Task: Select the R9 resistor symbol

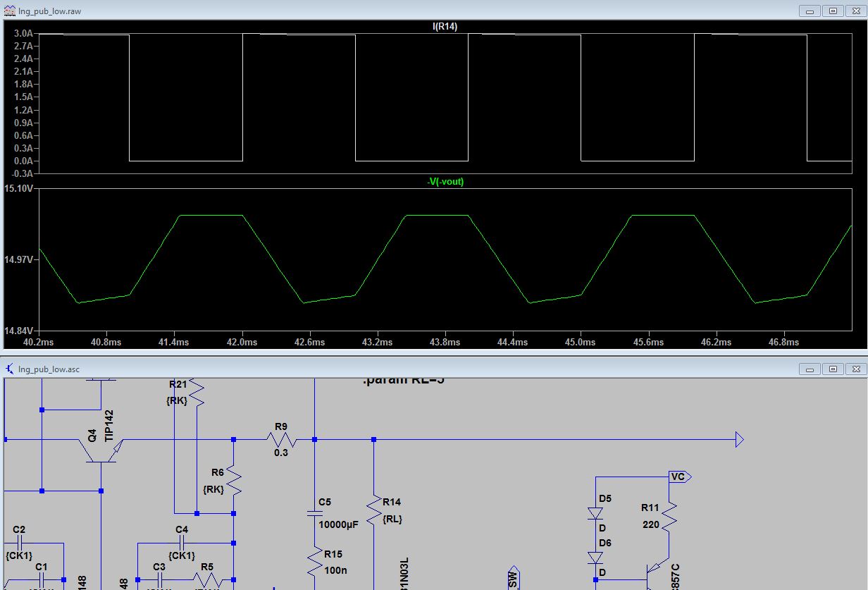Action: pyautogui.click(x=281, y=440)
